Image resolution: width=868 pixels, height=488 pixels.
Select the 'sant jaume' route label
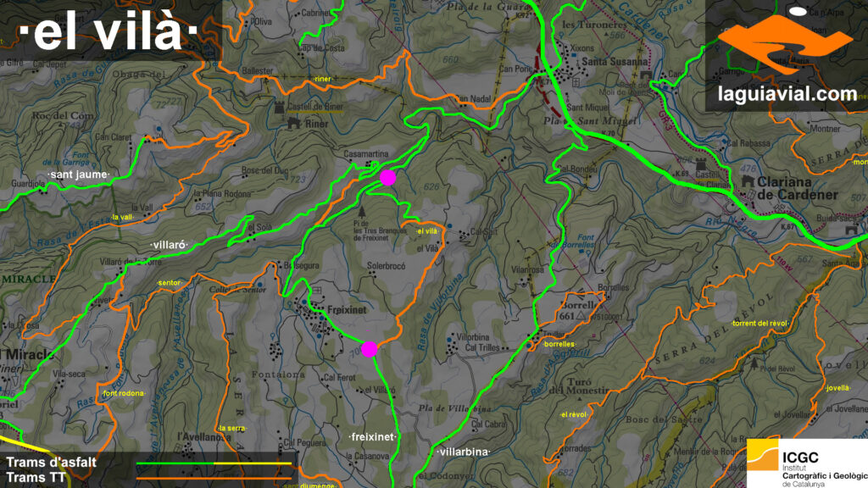pyautogui.click(x=79, y=175)
